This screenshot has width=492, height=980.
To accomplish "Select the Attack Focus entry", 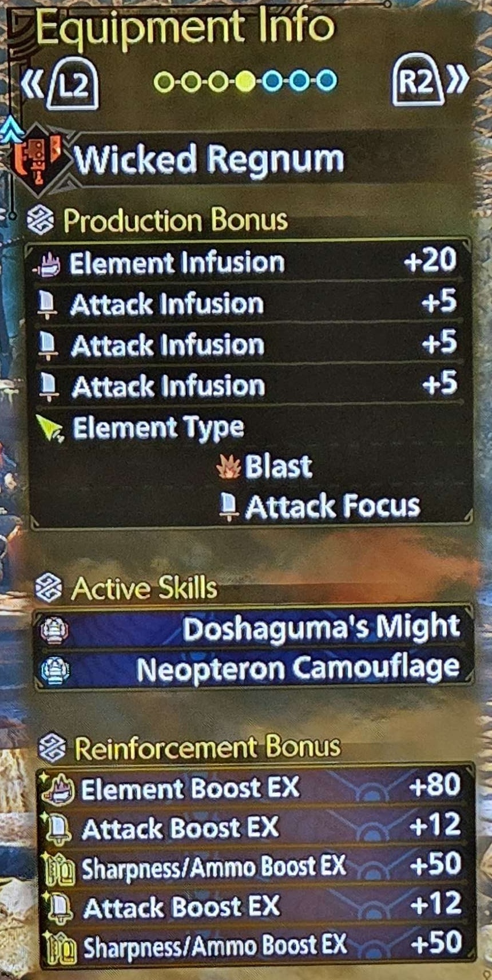I will [320, 507].
